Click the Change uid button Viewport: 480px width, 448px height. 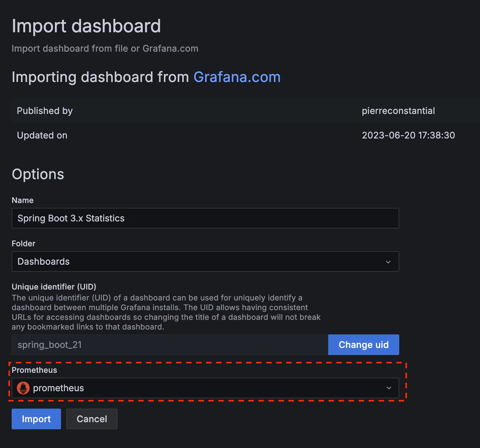(x=364, y=345)
